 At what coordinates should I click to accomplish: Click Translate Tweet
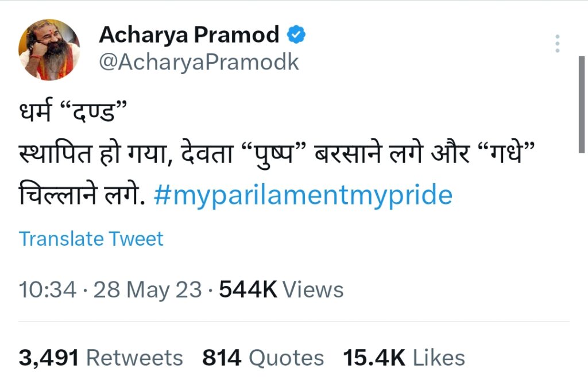91,239
